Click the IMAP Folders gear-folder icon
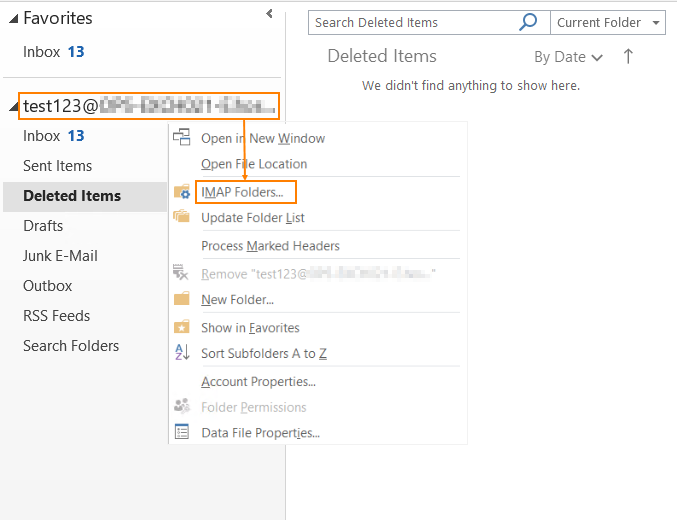The image size is (677, 520). tap(182, 192)
